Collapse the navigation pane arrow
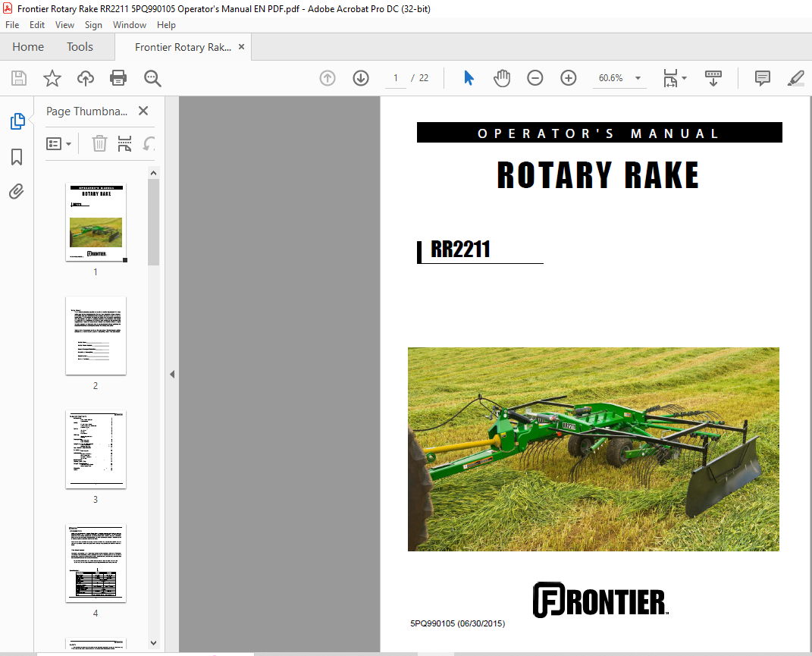 172,374
